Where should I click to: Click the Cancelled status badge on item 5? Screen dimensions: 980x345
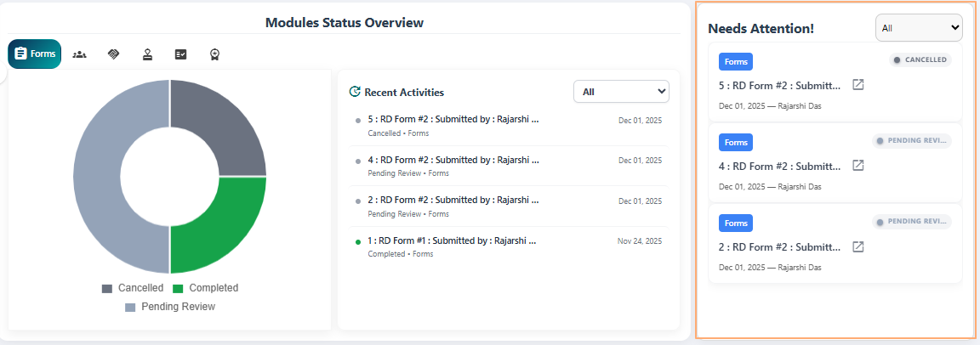point(920,60)
